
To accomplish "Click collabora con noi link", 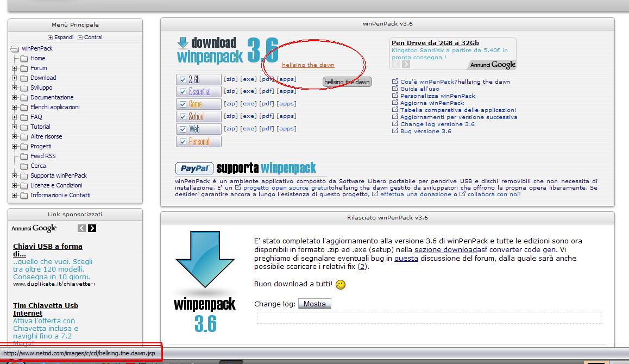I will (494, 194).
